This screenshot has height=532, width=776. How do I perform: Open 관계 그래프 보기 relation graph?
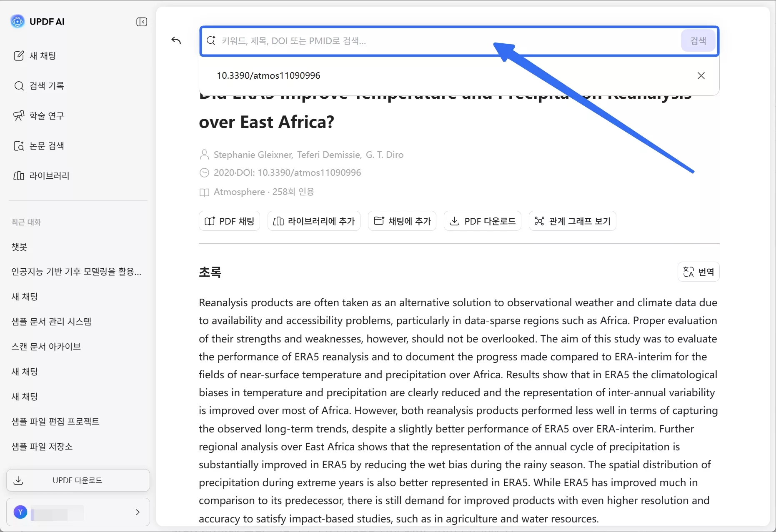(x=572, y=221)
